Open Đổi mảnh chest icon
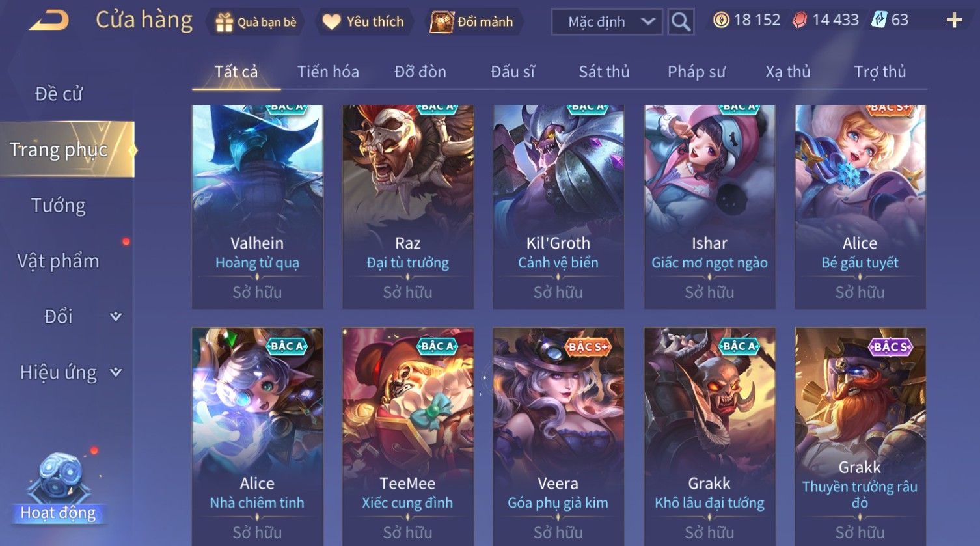The image size is (980, 546). pyautogui.click(x=441, y=22)
